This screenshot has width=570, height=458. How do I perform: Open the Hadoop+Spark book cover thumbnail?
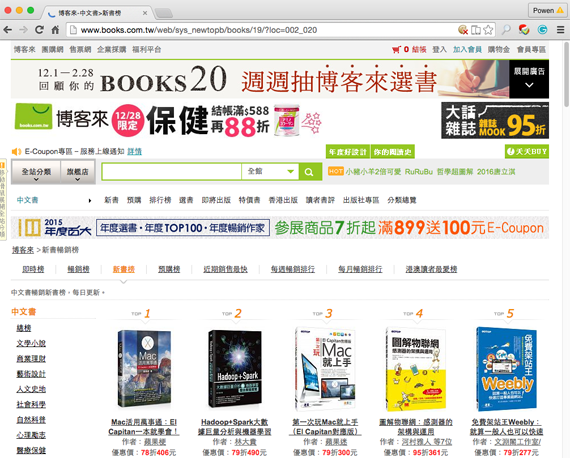tap(235, 369)
